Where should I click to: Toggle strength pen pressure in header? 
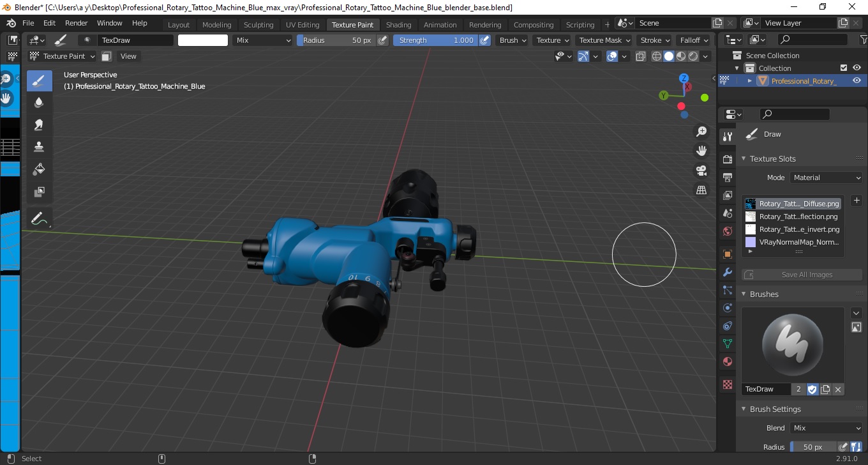click(484, 40)
